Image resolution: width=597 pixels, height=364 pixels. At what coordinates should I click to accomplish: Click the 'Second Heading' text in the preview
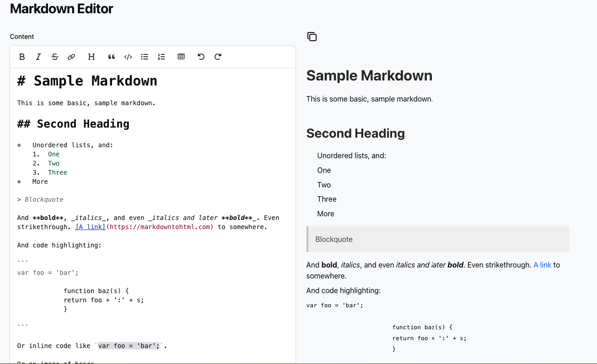[x=355, y=134]
